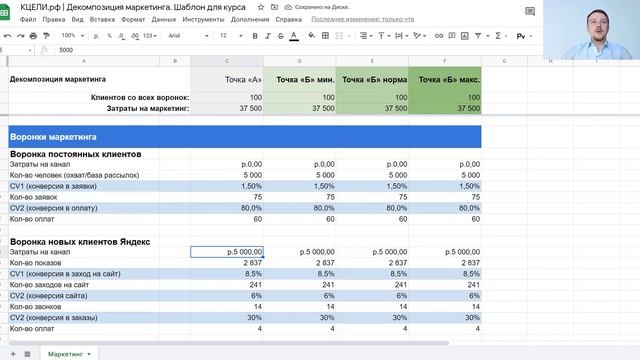Click the horizontal scrollbar

(x=229, y=343)
